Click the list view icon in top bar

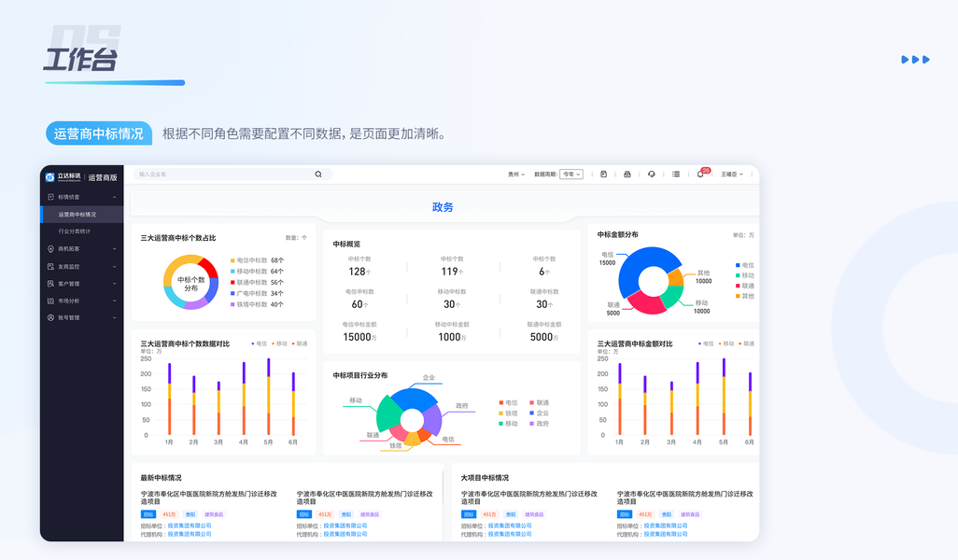pos(676,174)
